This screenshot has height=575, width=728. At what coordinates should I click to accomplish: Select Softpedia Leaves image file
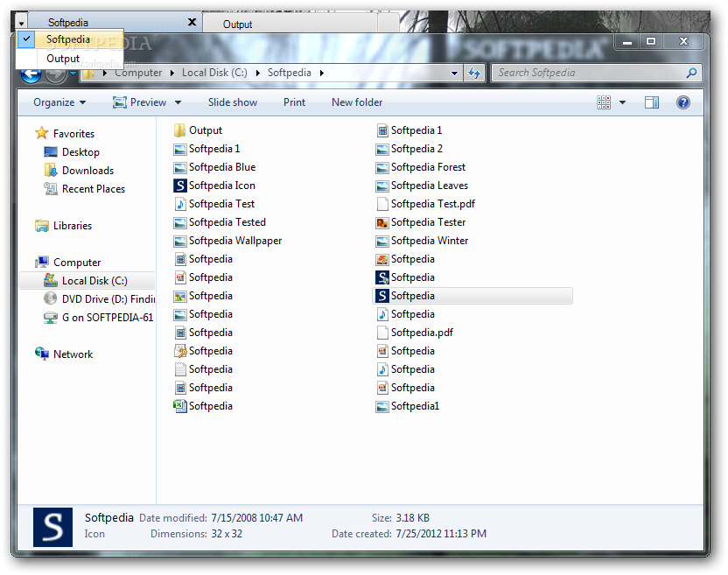(422, 186)
